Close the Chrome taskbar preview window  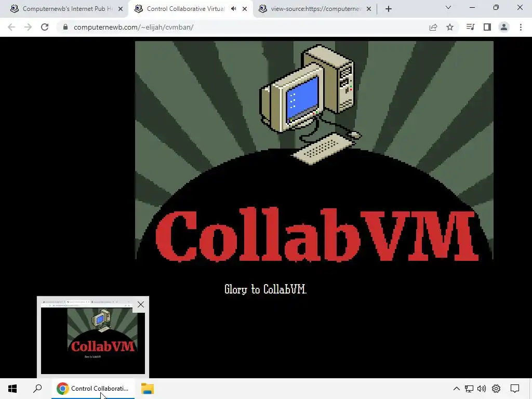tap(140, 304)
